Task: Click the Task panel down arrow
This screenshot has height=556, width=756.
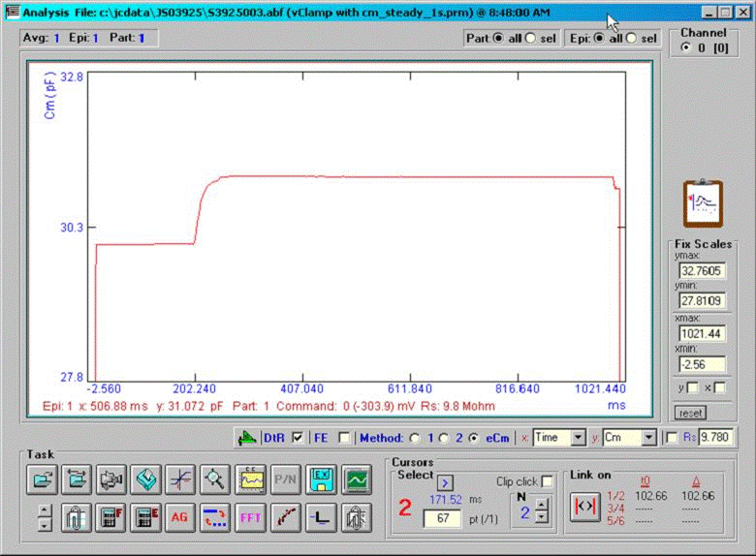Action: point(45,524)
